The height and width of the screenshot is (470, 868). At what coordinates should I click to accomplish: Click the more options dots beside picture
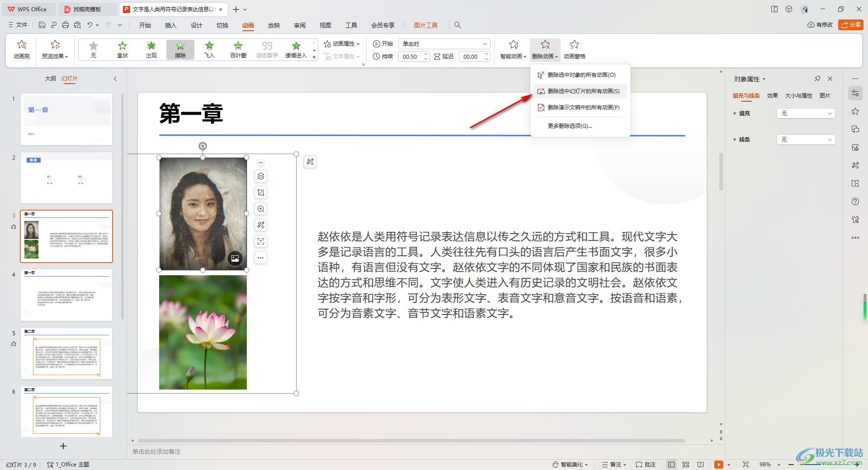click(x=261, y=258)
